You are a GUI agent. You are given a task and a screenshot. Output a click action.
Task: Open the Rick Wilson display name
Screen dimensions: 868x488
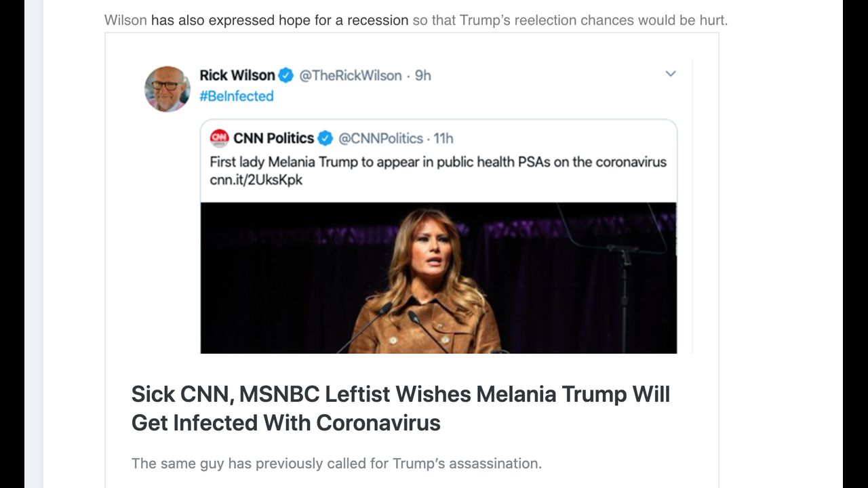237,75
